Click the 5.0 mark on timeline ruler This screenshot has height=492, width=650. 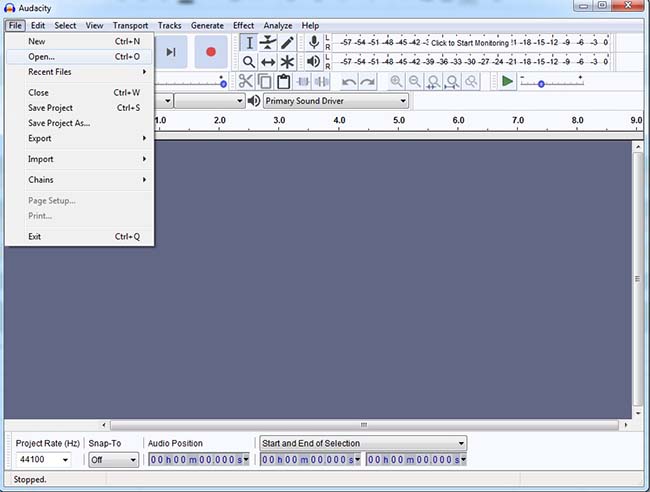[399, 120]
